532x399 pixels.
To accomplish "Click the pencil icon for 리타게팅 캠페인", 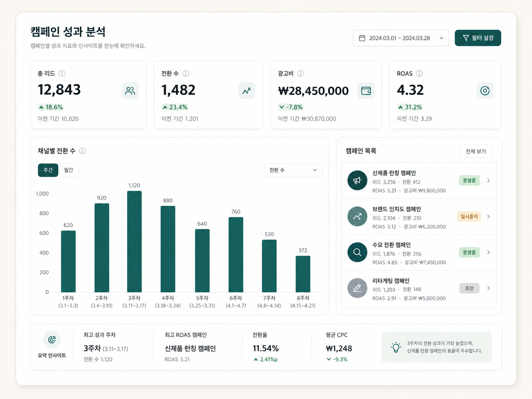I will 357,288.
